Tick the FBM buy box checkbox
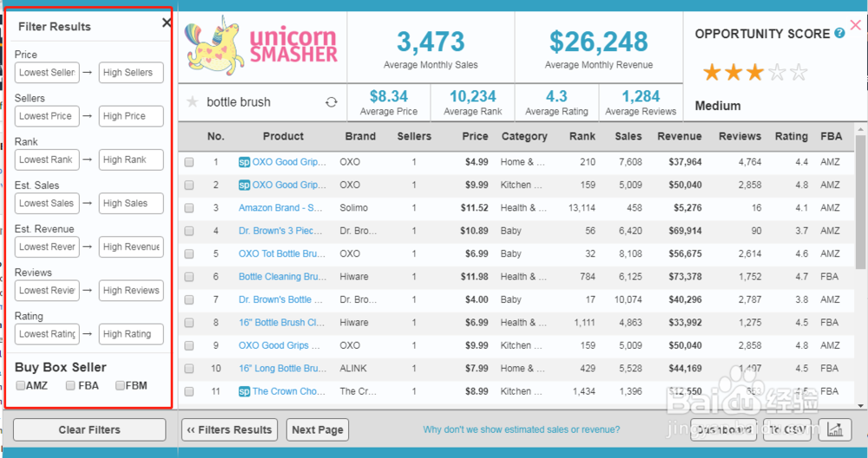 point(120,385)
